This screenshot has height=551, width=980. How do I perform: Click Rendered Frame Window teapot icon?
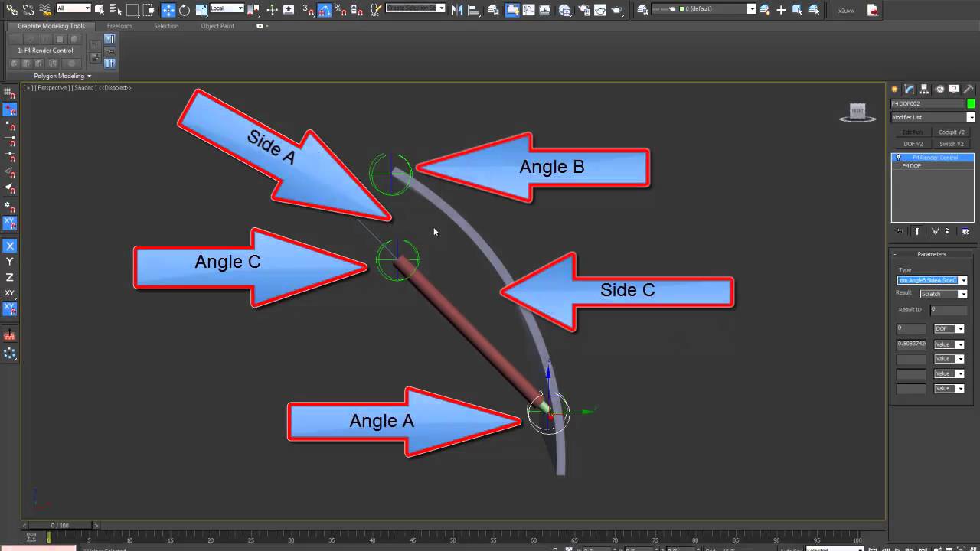pyautogui.click(x=600, y=9)
